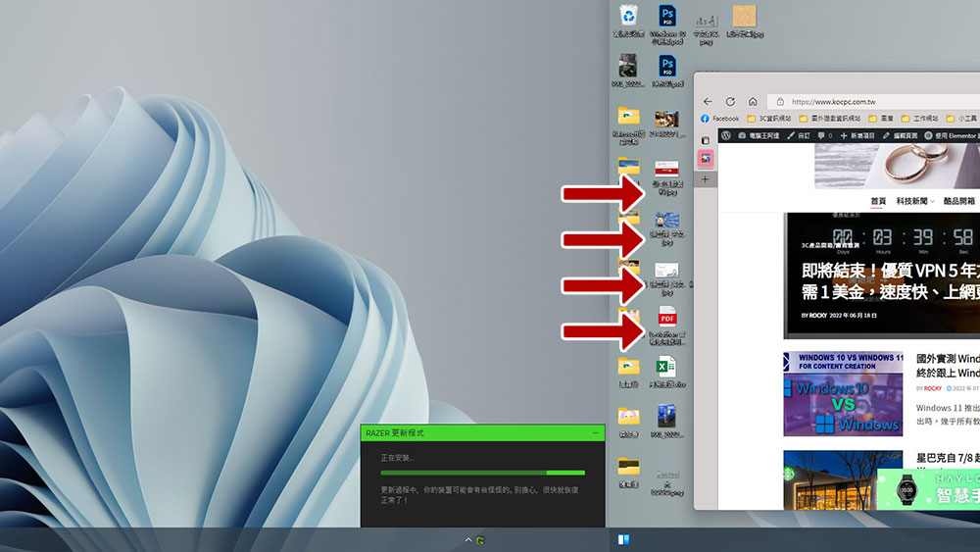980x552 pixels.
Task: Add a new tab with plus button
Action: point(705,179)
